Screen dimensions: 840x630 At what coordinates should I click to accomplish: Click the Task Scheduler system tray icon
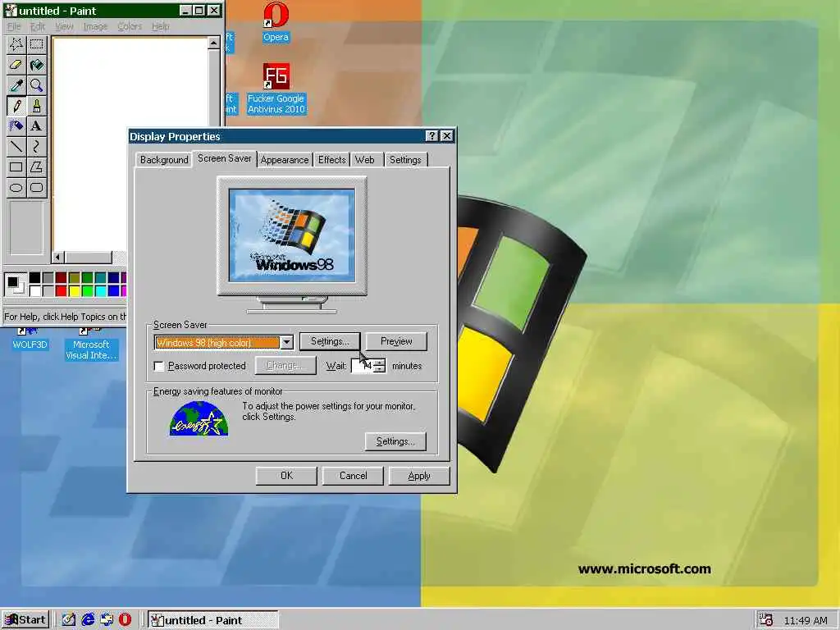[766, 620]
